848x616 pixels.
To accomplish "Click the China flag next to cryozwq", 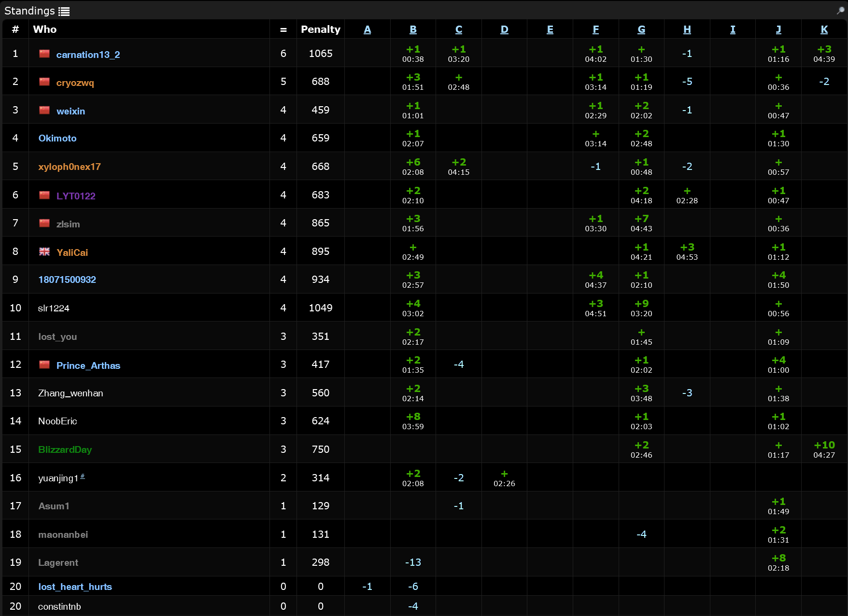I will point(44,82).
